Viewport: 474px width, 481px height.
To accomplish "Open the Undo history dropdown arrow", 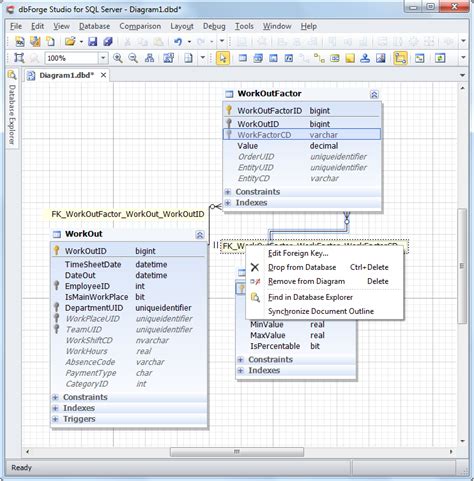I will pyautogui.click(x=189, y=42).
